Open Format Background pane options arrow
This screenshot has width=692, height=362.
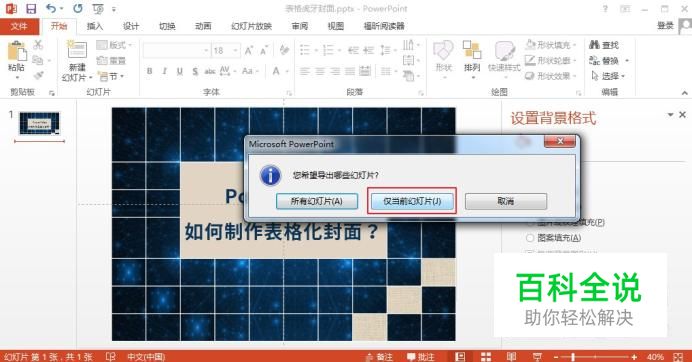[x=670, y=115]
